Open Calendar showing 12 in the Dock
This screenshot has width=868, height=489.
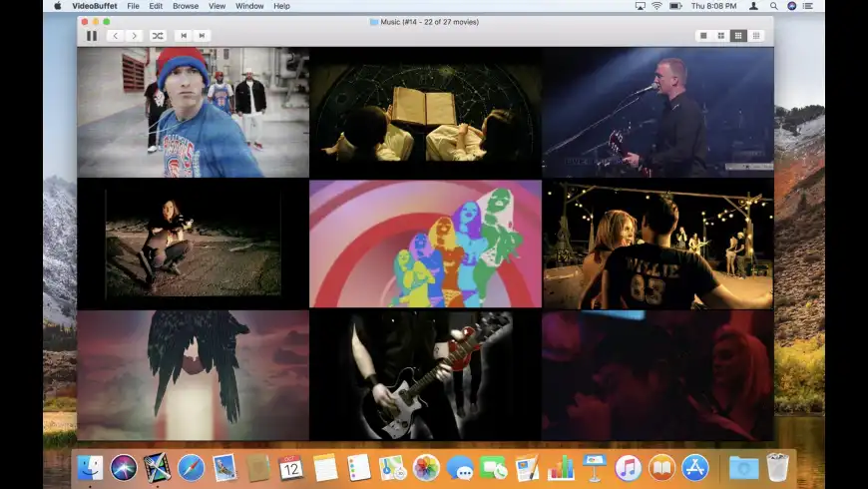tap(291, 468)
